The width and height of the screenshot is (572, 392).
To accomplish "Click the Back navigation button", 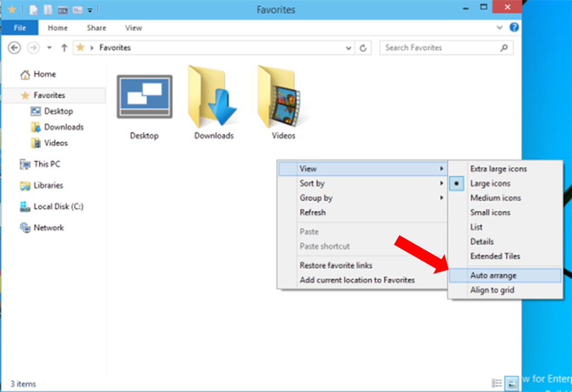I will click(14, 47).
